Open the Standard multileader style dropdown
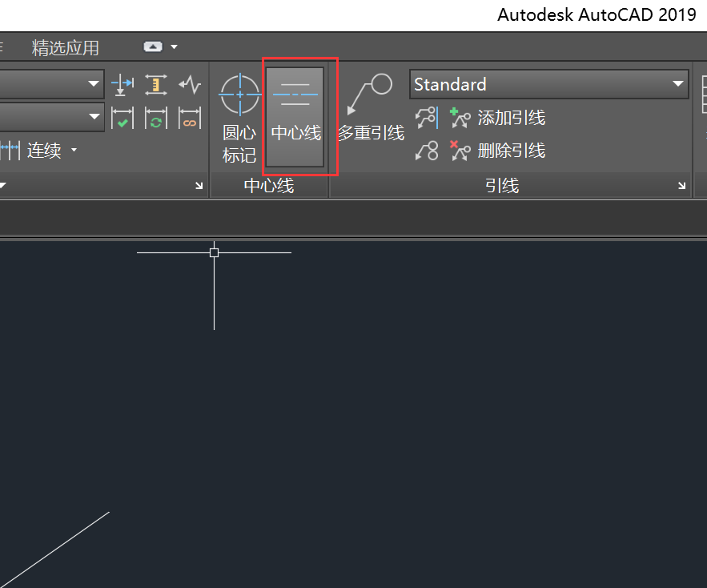The width and height of the screenshot is (707, 588). click(548, 84)
